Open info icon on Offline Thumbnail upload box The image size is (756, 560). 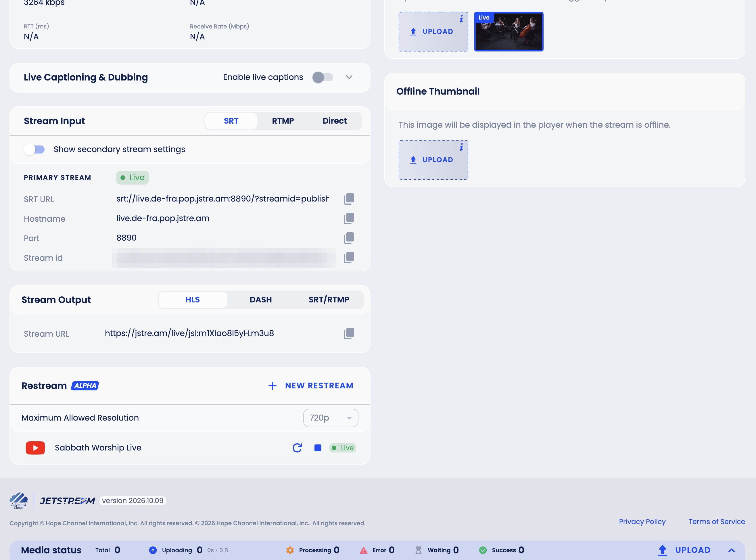(x=461, y=147)
